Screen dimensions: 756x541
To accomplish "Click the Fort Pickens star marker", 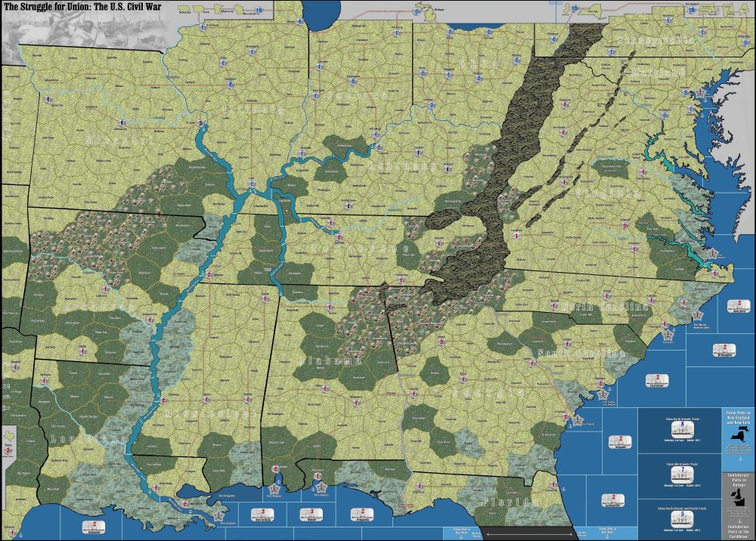I will (321, 487).
